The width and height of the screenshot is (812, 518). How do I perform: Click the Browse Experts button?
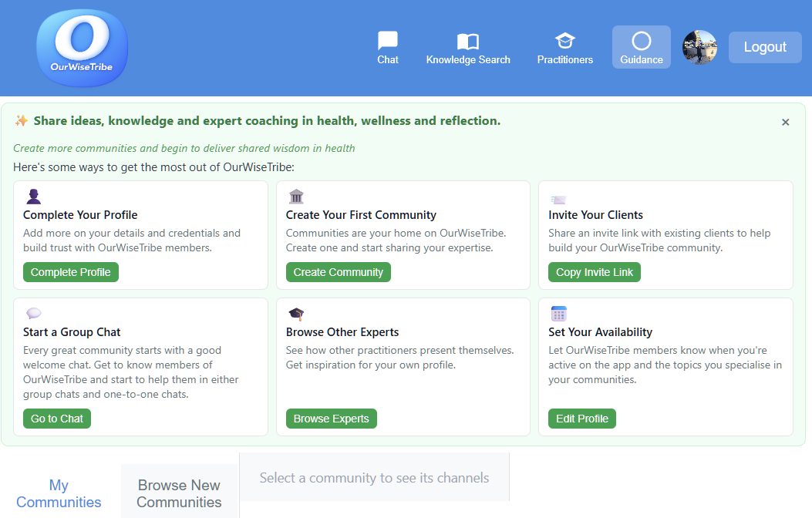331,419
